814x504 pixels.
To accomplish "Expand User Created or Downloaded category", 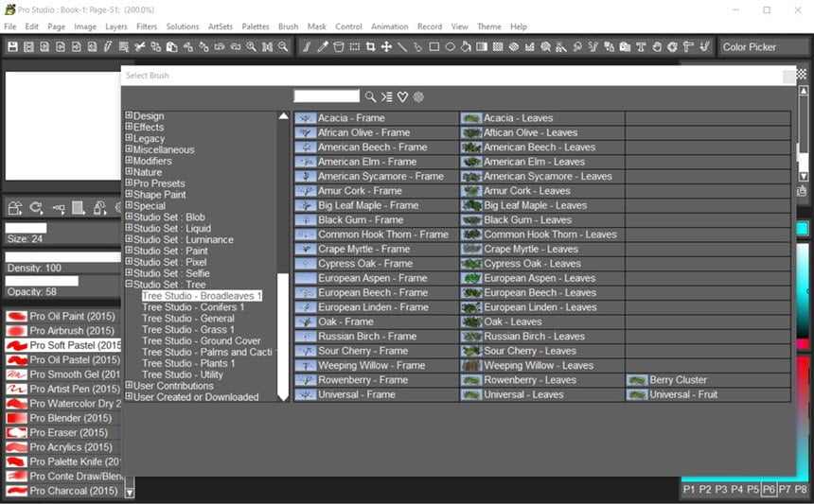I will pyautogui.click(x=129, y=396).
